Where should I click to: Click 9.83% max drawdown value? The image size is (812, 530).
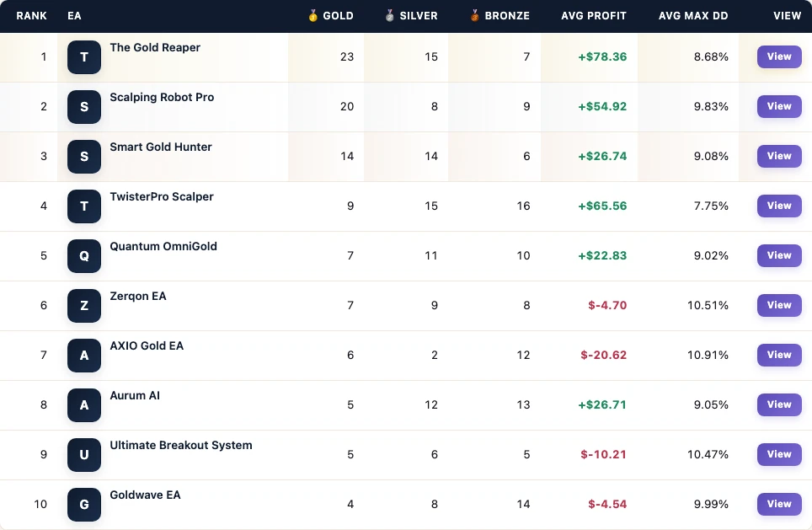[x=711, y=106]
